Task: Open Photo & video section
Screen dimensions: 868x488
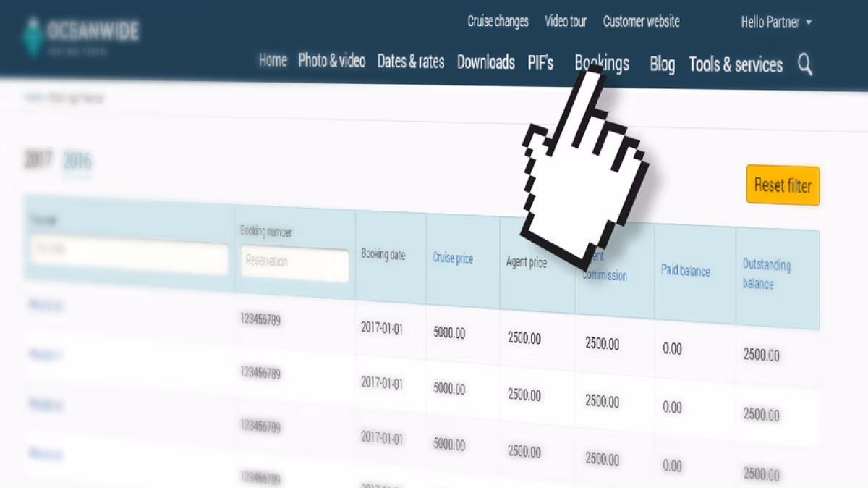Action: [x=331, y=61]
